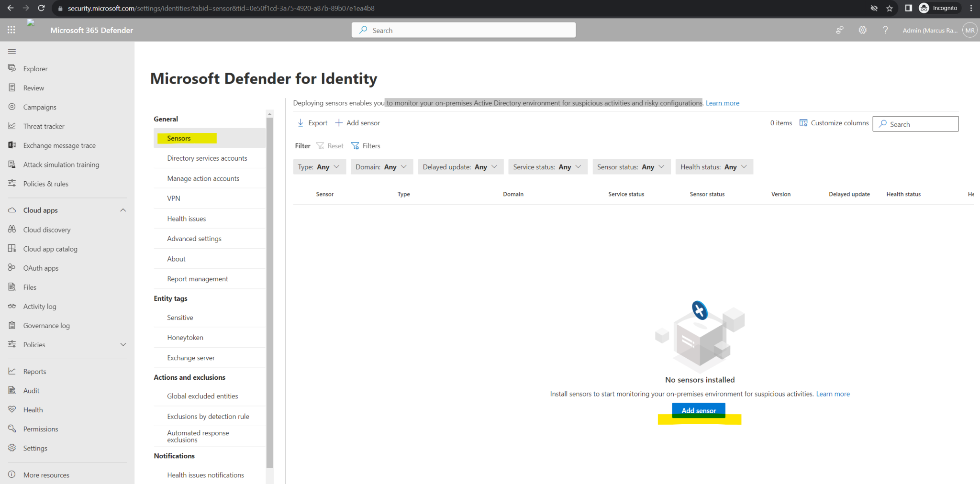Select the VPN settings item

[210, 198]
